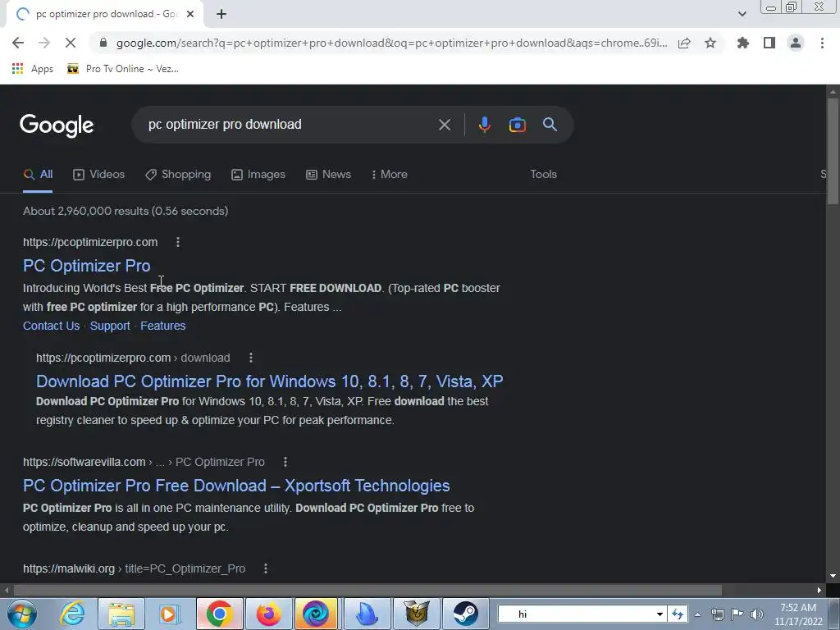Click the share page icon in address bar
Screen dimensions: 840x630
[x=684, y=43]
